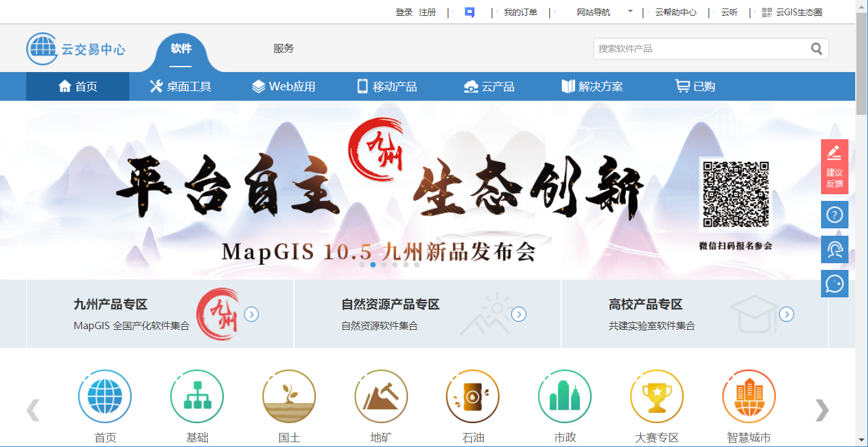Screen dimensions: 868x447
Task: Click the 登录 link
Action: pos(404,12)
